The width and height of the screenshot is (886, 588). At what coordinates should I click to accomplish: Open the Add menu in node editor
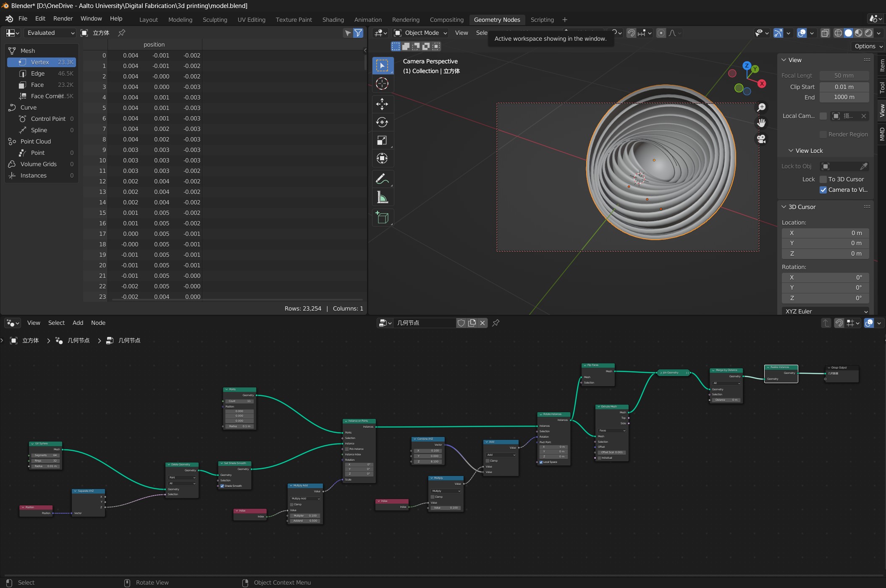(78, 323)
